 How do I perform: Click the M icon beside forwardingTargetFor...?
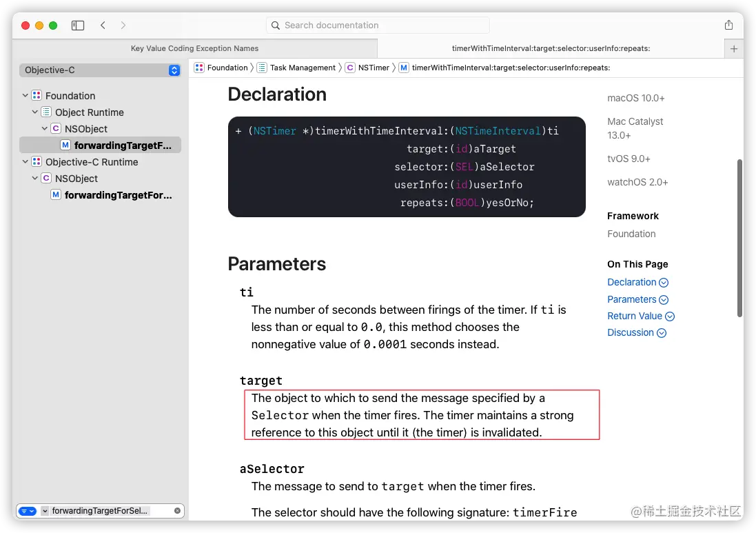pos(55,194)
